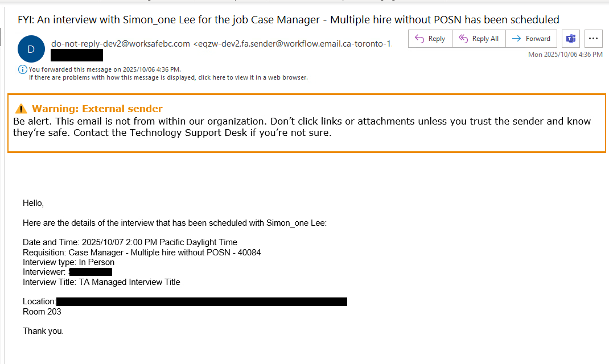Click the email subject line starting FYI
Screen dimensions: 609x364
click(x=289, y=20)
